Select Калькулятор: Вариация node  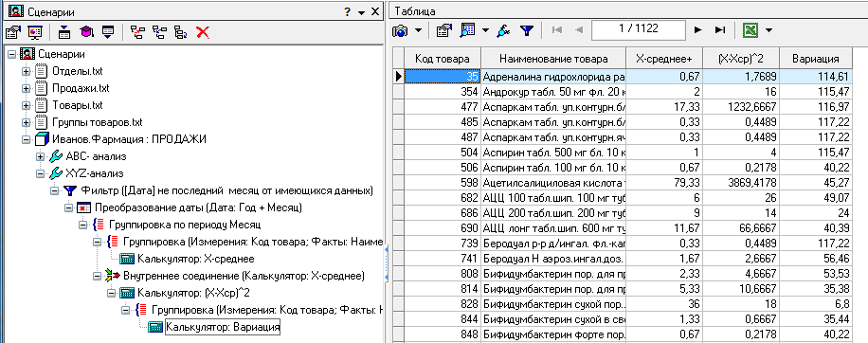click(223, 328)
